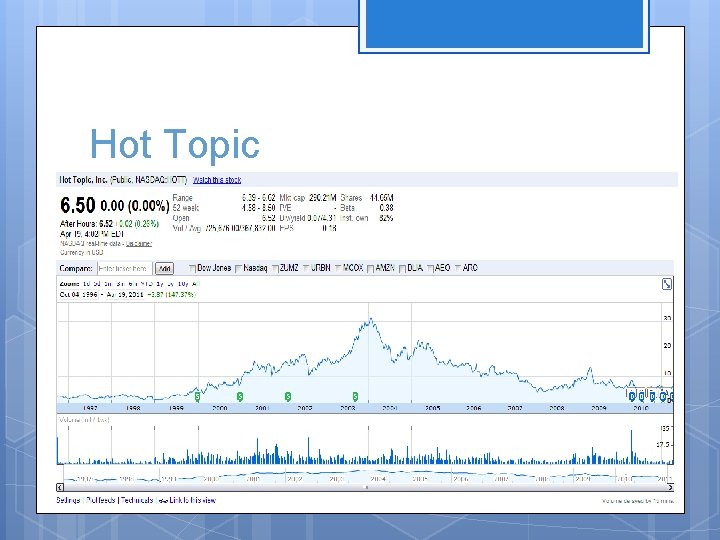Set chart zoom to 6m
Image resolution: width=720 pixels, height=540 pixels.
click(x=132, y=284)
